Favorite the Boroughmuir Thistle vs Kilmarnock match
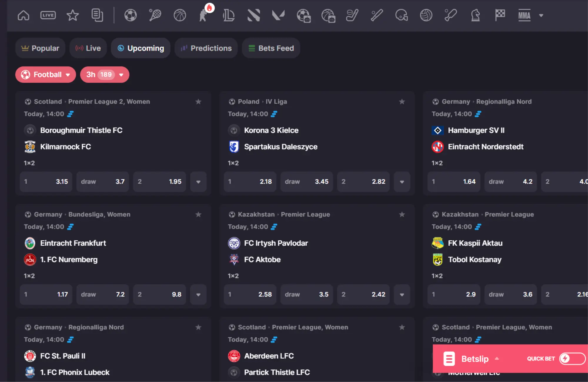The image size is (588, 382). [198, 102]
